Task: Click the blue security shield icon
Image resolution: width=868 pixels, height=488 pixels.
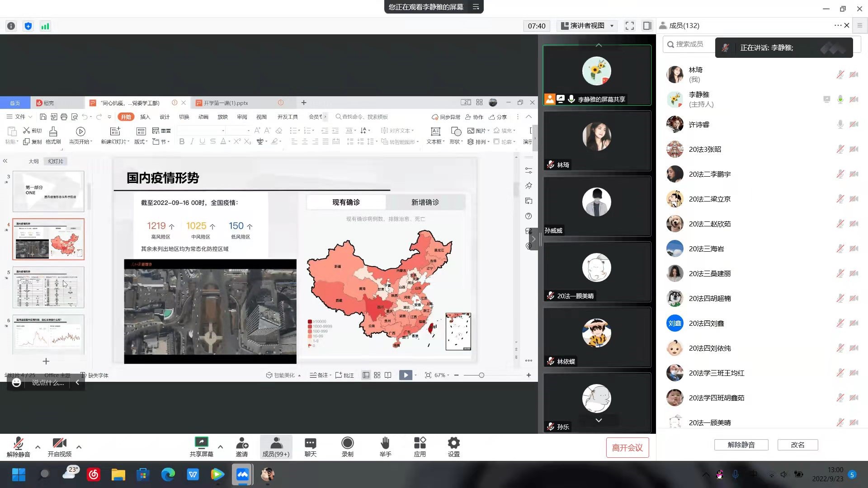Action: pos(28,26)
